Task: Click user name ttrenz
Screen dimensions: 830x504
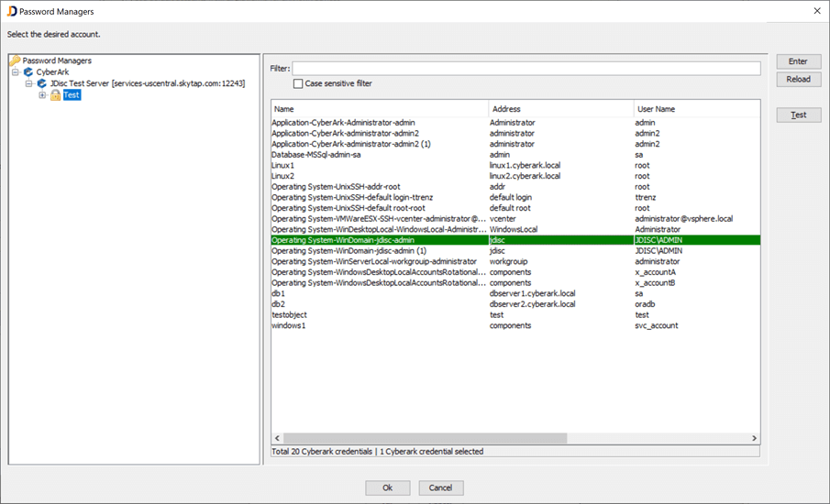Action: 646,197
